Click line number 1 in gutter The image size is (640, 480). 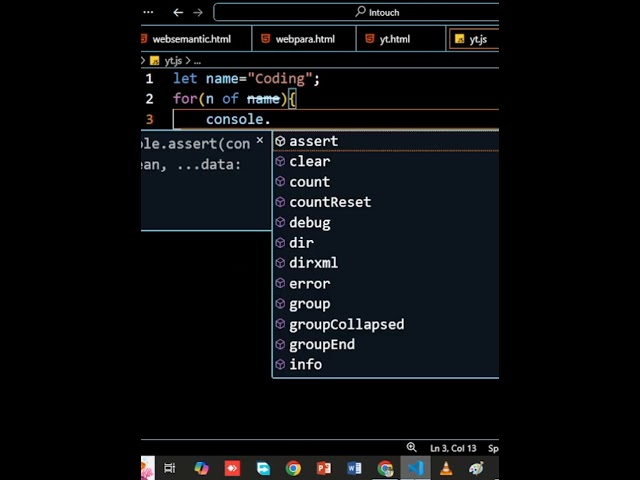coord(149,78)
